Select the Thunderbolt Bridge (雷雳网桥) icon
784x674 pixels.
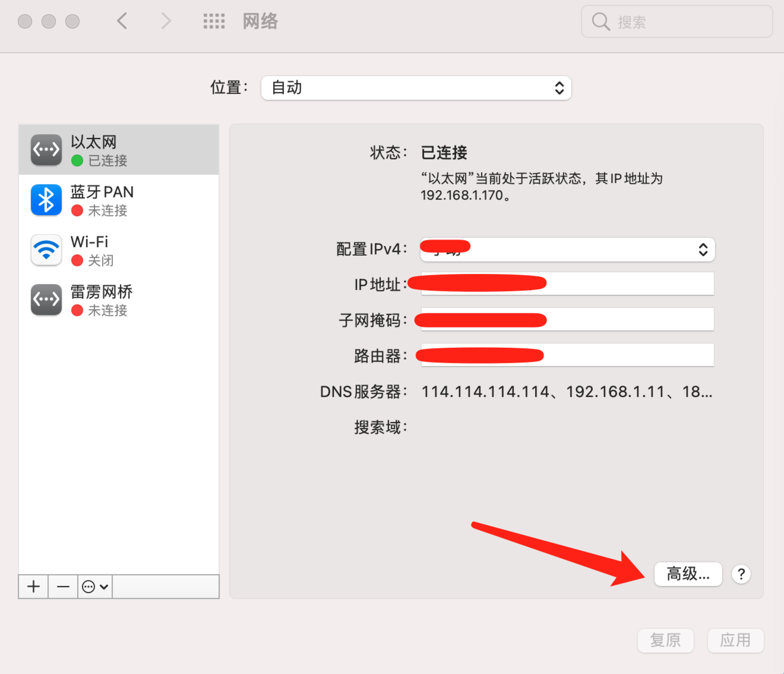click(46, 300)
